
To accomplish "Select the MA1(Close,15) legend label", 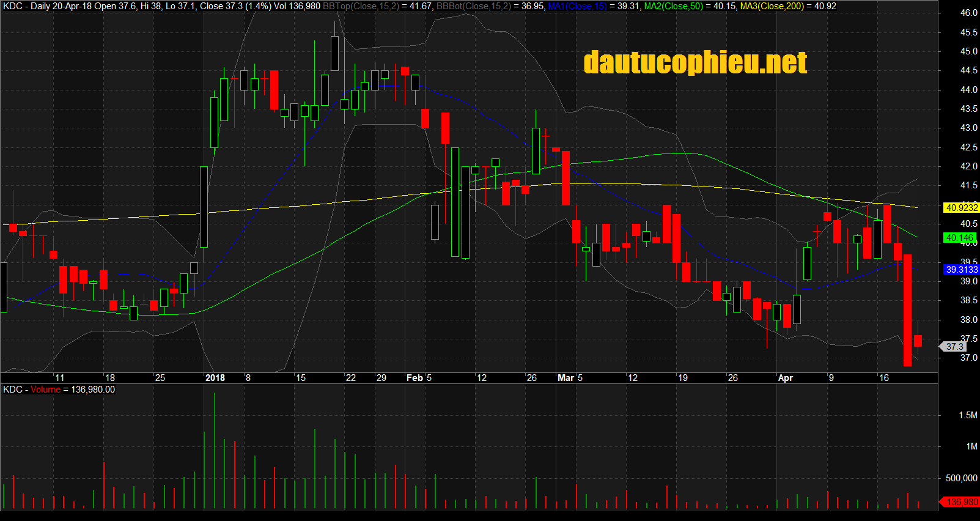I will (x=577, y=6).
